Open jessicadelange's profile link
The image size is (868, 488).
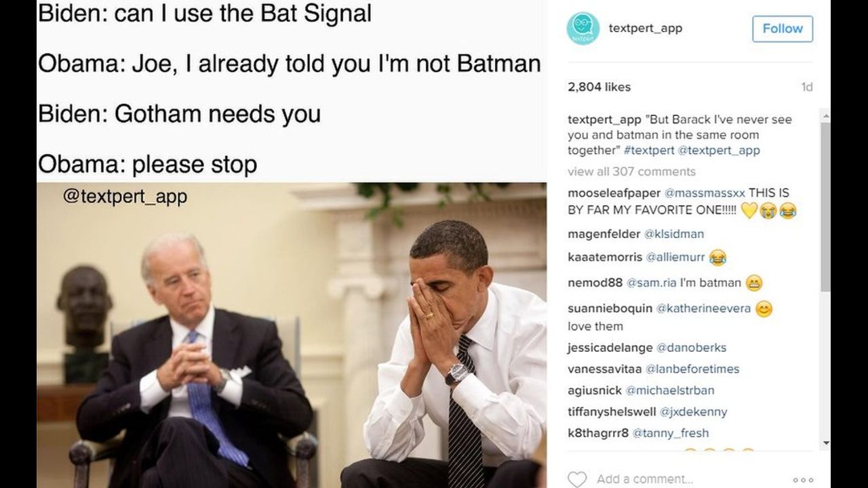coord(610,348)
